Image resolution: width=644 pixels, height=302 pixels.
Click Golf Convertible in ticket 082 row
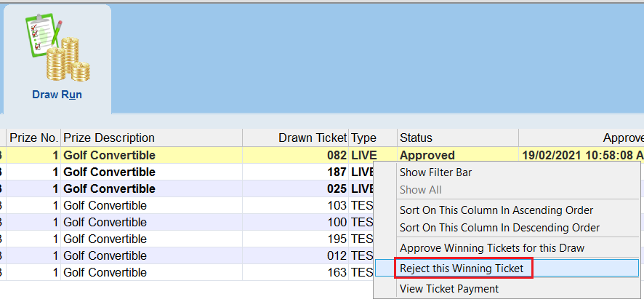tap(152, 156)
